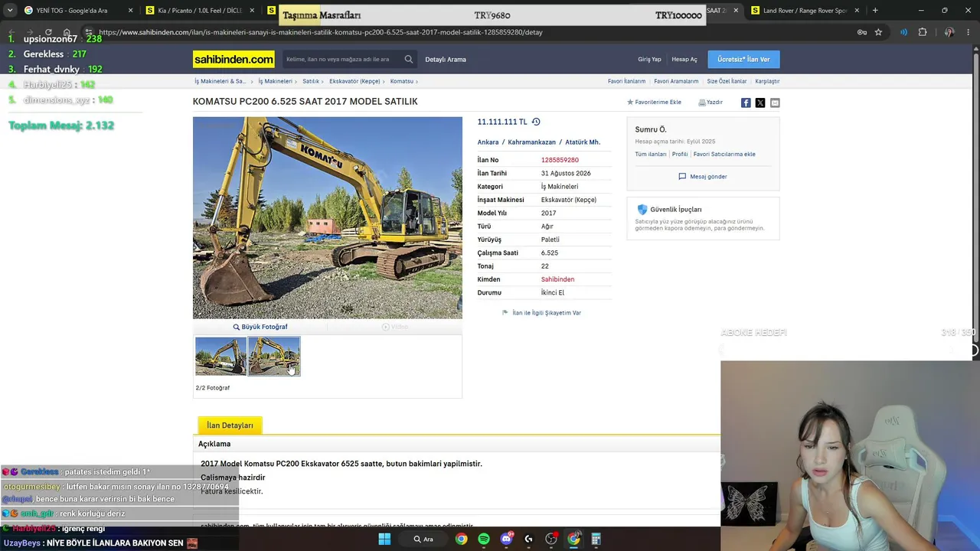This screenshot has width=980, height=551.
Task: Click the Büyük Fotoğraf button
Action: point(260,327)
